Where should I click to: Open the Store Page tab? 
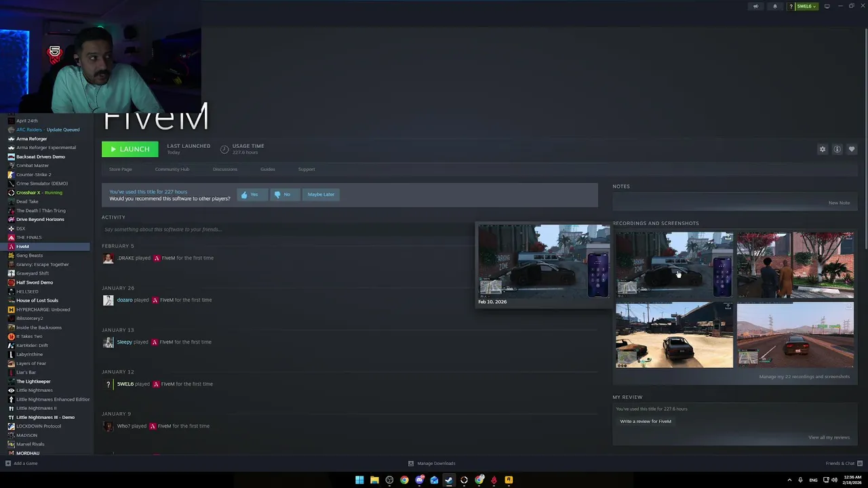[x=121, y=169]
